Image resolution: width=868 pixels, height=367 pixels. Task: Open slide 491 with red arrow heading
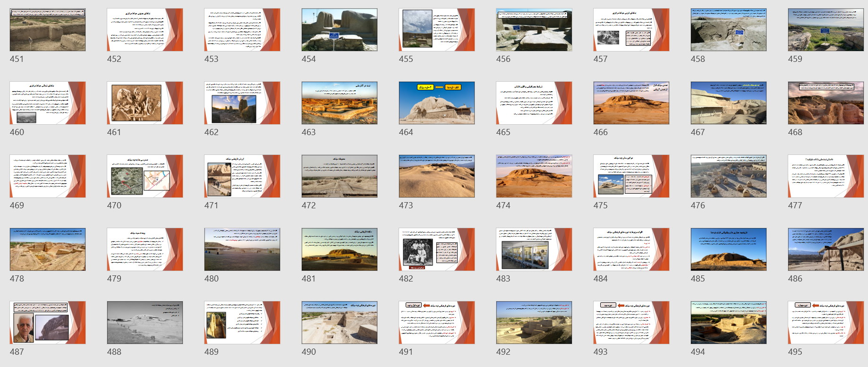tap(436, 323)
